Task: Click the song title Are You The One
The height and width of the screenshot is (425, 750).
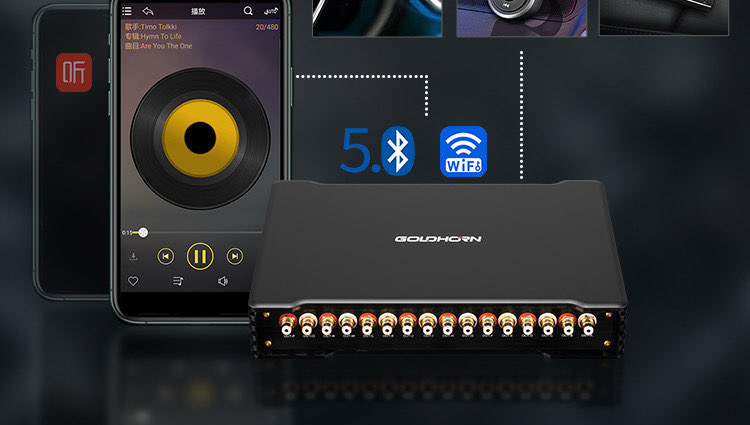Action: [159, 46]
